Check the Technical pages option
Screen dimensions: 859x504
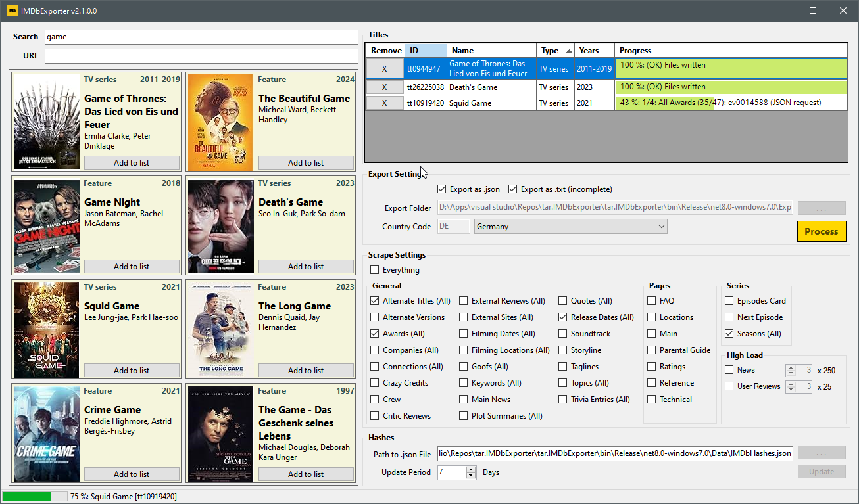651,400
